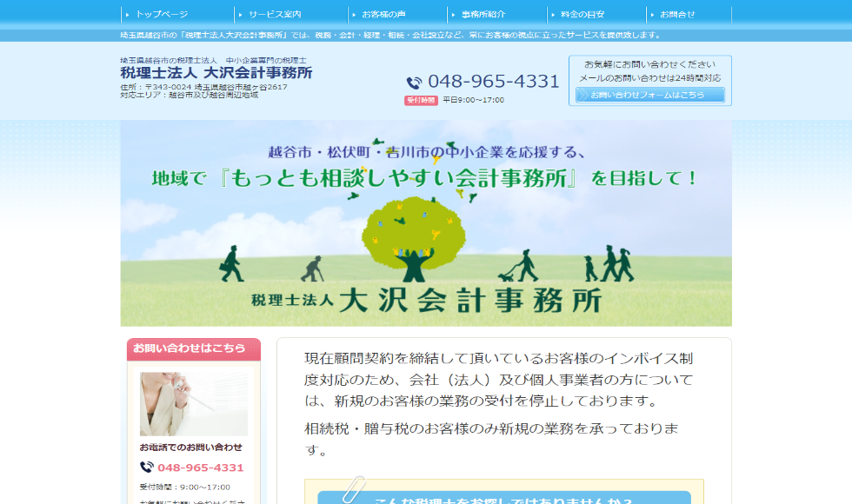Click the blue こんな税理士をお探し banner
Viewport: 852px width, 504px height.
coord(503,498)
